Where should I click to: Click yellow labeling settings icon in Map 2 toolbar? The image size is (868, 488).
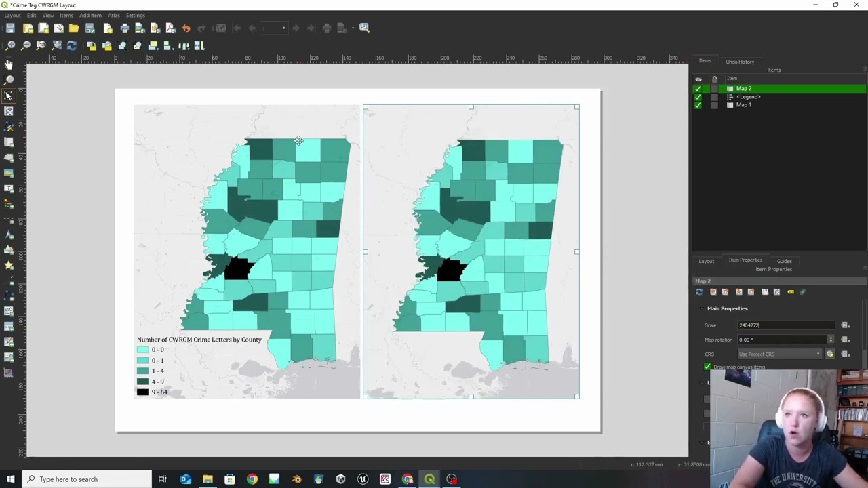(x=791, y=292)
